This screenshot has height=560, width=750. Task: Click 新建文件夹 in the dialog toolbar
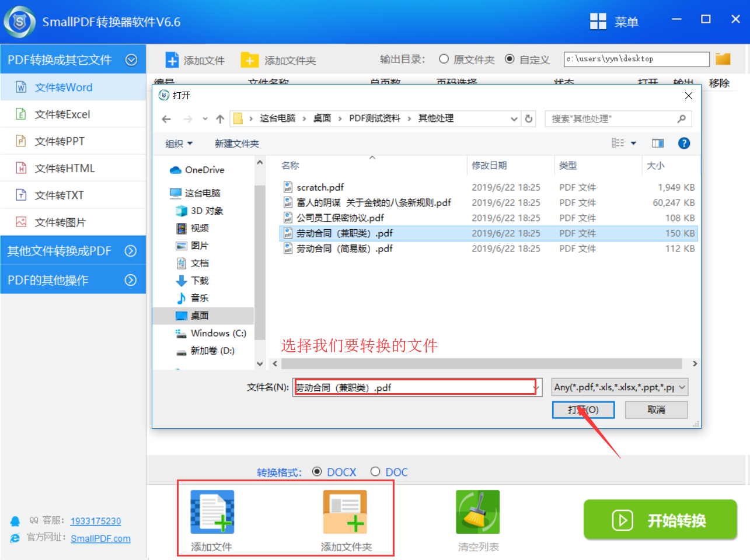(237, 143)
